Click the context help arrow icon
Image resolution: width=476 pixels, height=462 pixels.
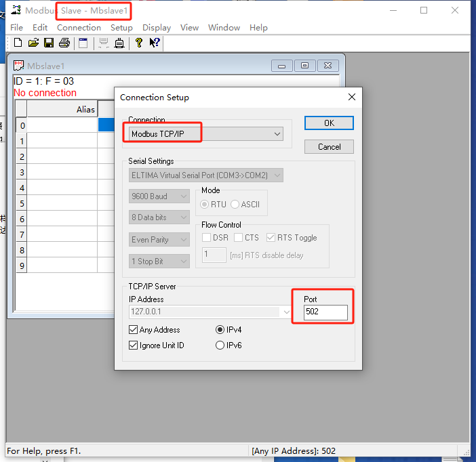pos(154,43)
